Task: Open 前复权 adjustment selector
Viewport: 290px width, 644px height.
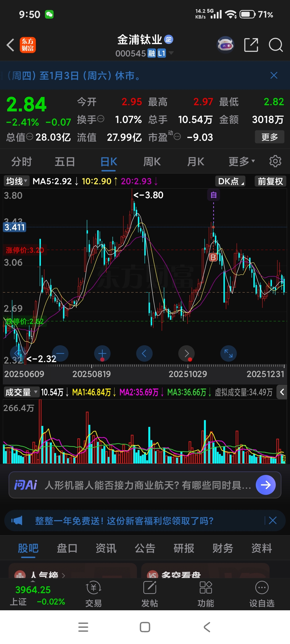Action: pyautogui.click(x=270, y=181)
